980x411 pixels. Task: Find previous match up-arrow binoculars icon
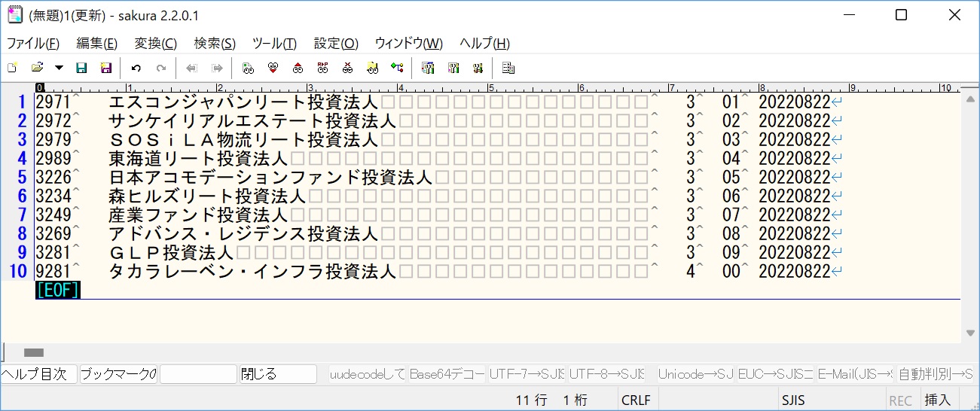click(298, 68)
